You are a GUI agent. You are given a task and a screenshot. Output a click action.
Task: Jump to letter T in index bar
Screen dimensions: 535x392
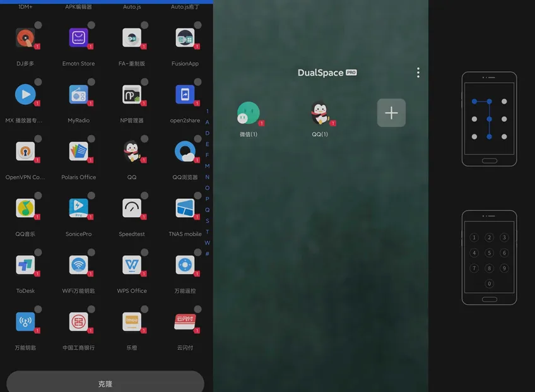(207, 232)
